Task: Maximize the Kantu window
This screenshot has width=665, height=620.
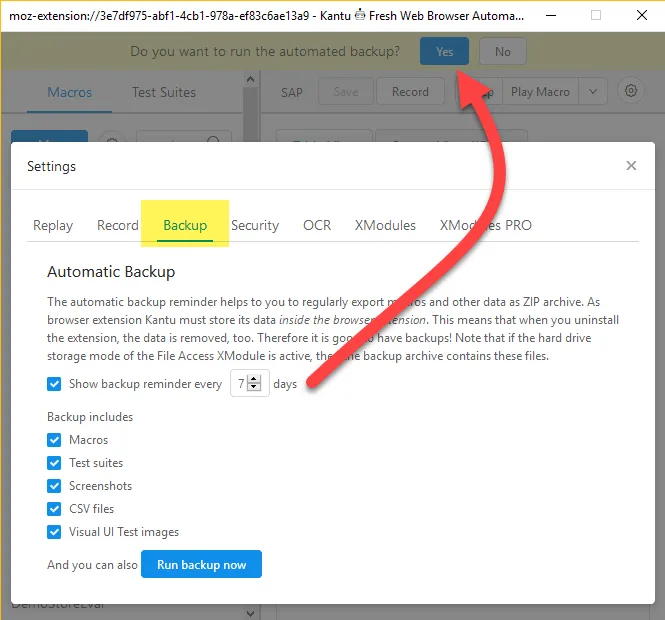Action: pos(596,16)
